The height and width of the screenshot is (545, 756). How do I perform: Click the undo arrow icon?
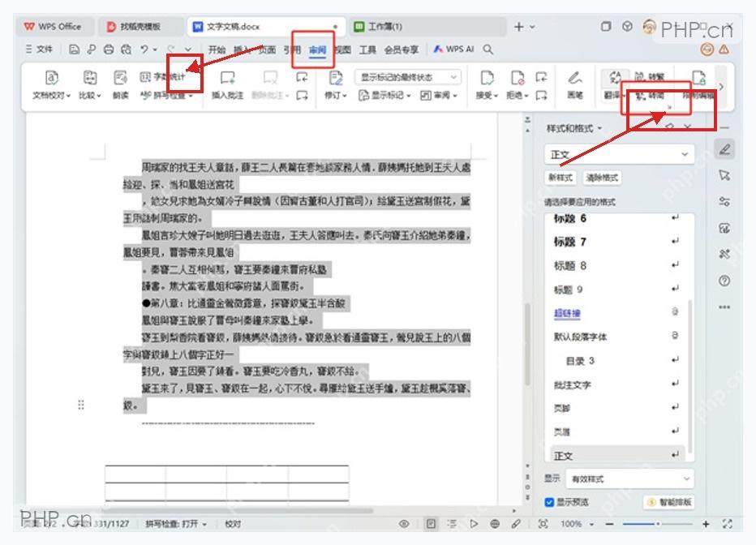click(144, 49)
